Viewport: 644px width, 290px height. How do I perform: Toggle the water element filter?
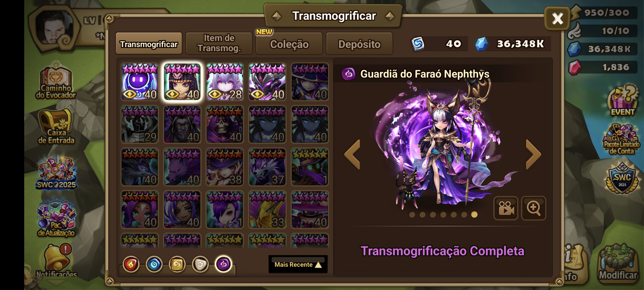coord(154,264)
